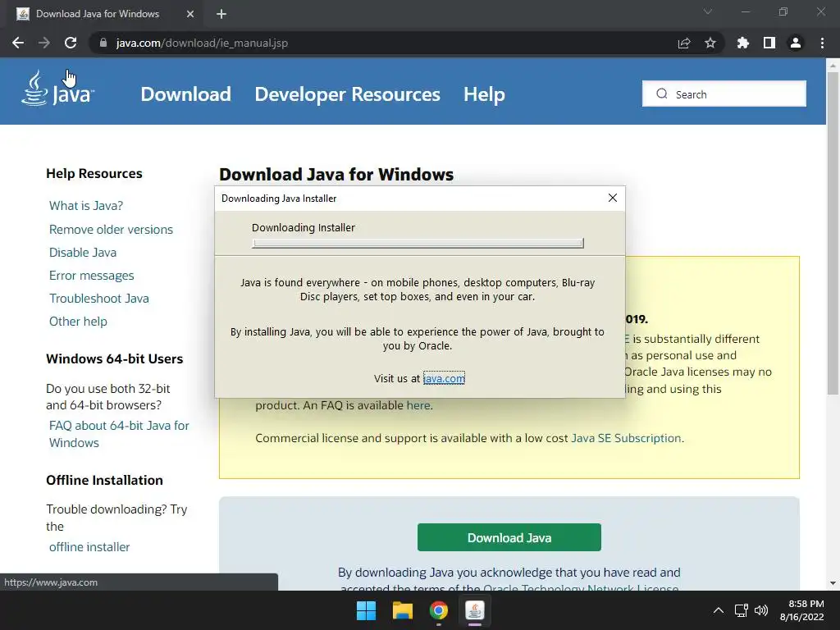Open a new tab with plus icon
The image size is (840, 630).
coord(221,14)
